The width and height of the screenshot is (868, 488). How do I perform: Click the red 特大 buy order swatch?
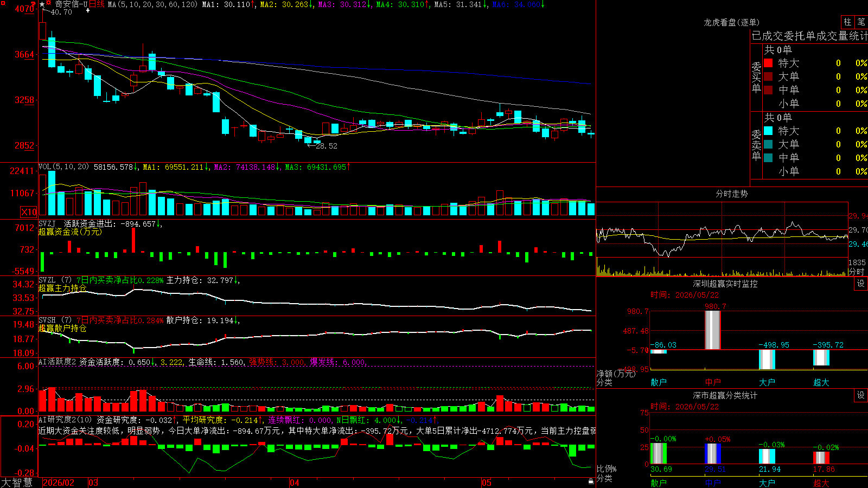click(x=768, y=63)
